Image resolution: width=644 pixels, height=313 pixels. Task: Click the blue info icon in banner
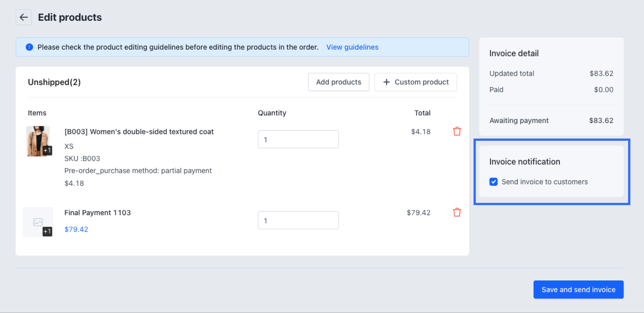pyautogui.click(x=29, y=47)
